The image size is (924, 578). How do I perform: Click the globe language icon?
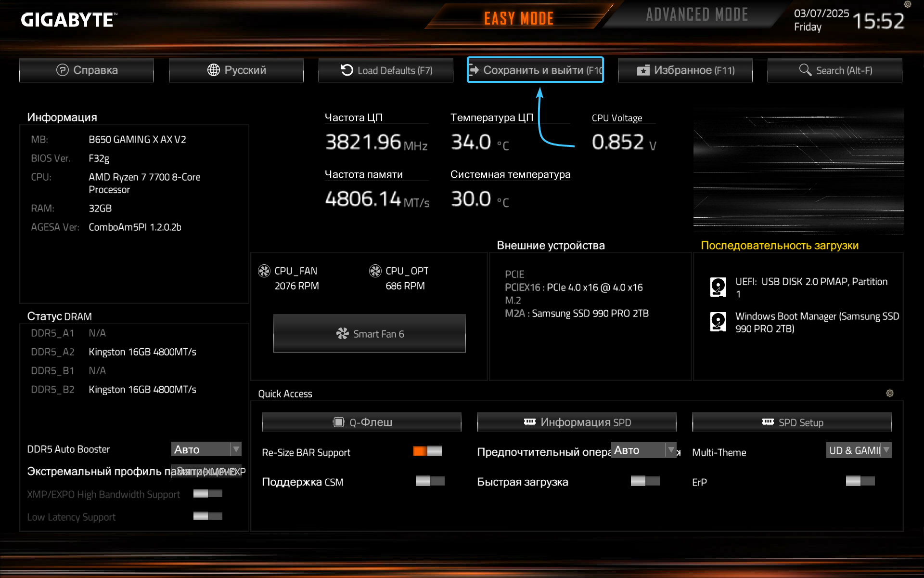pyautogui.click(x=213, y=70)
